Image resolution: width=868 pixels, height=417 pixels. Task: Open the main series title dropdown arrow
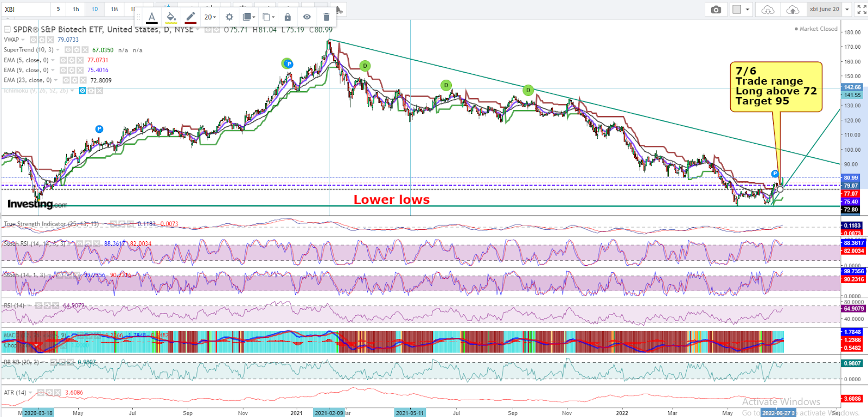pyautogui.click(x=198, y=29)
